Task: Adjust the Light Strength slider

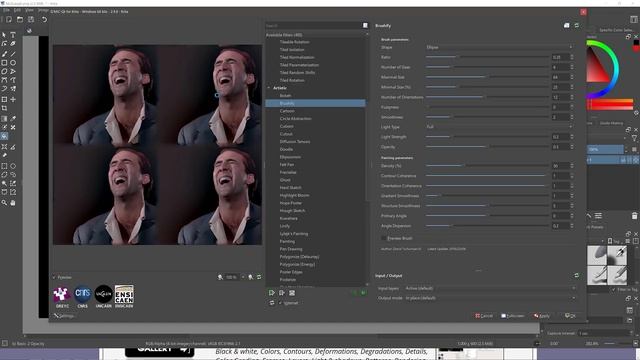Action: (x=486, y=137)
